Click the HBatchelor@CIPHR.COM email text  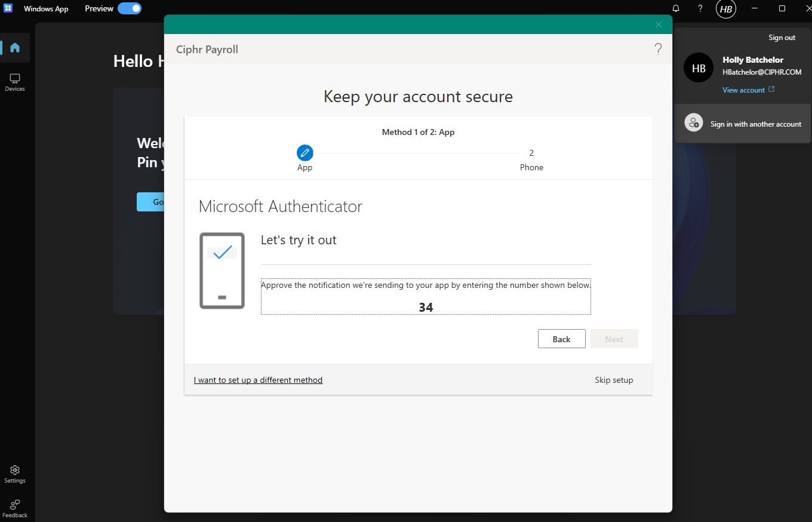[x=762, y=72]
